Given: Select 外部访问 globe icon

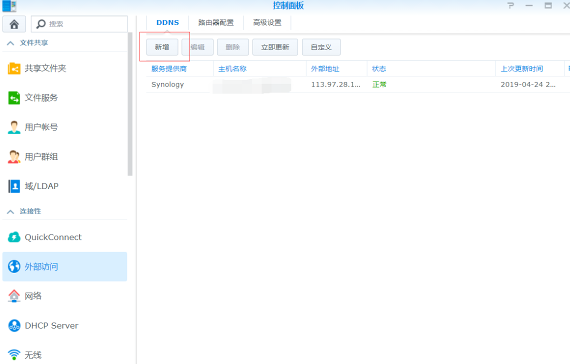Looking at the screenshot, I should [14, 266].
